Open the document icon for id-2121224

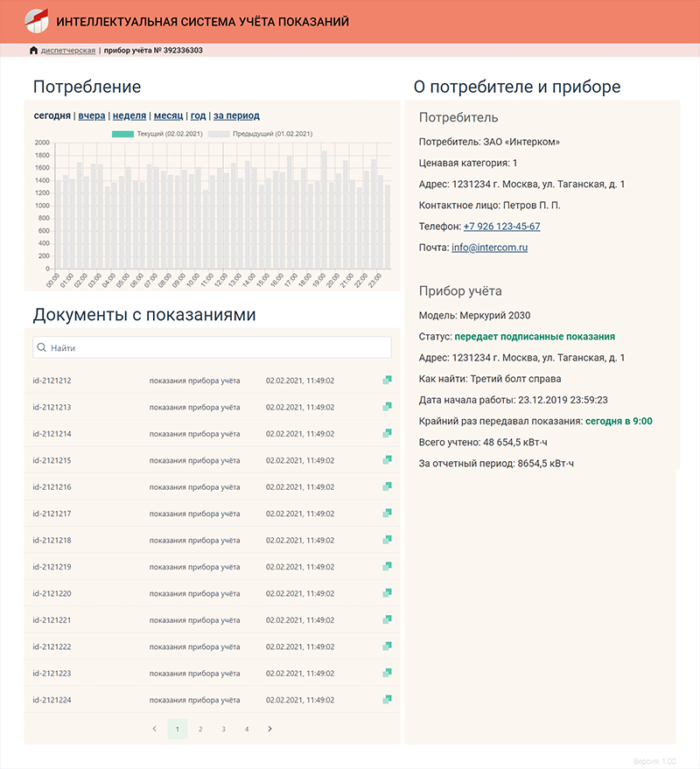(x=386, y=700)
